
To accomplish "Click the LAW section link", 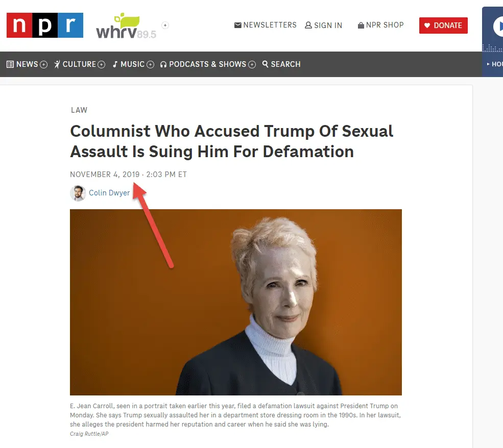I will [x=79, y=110].
